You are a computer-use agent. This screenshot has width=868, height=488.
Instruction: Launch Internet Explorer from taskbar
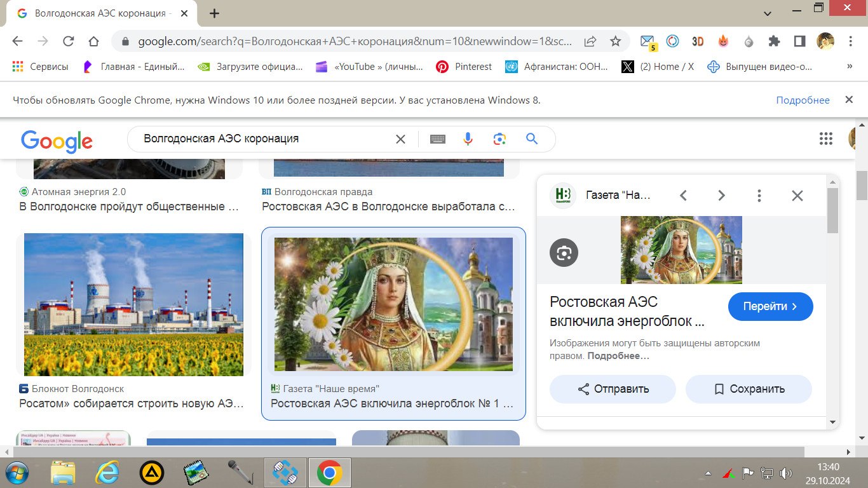coord(107,473)
